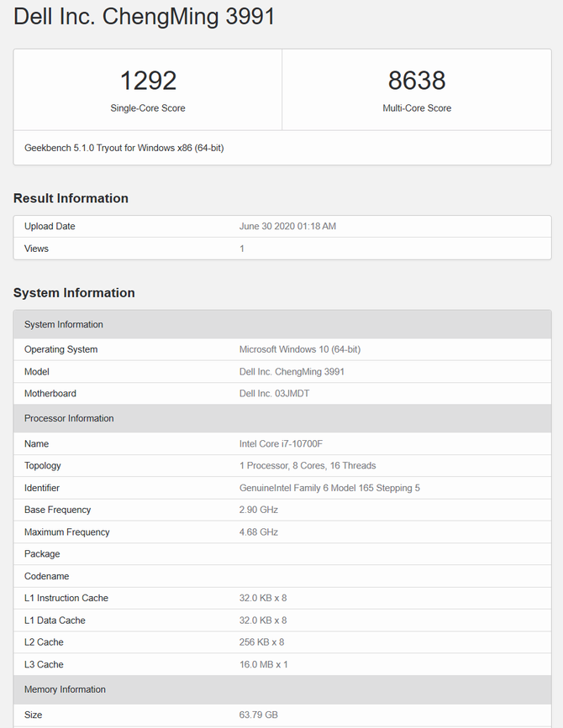The image size is (563, 728).
Task: Click the 2.90 GHz base frequency value
Action: click(259, 510)
